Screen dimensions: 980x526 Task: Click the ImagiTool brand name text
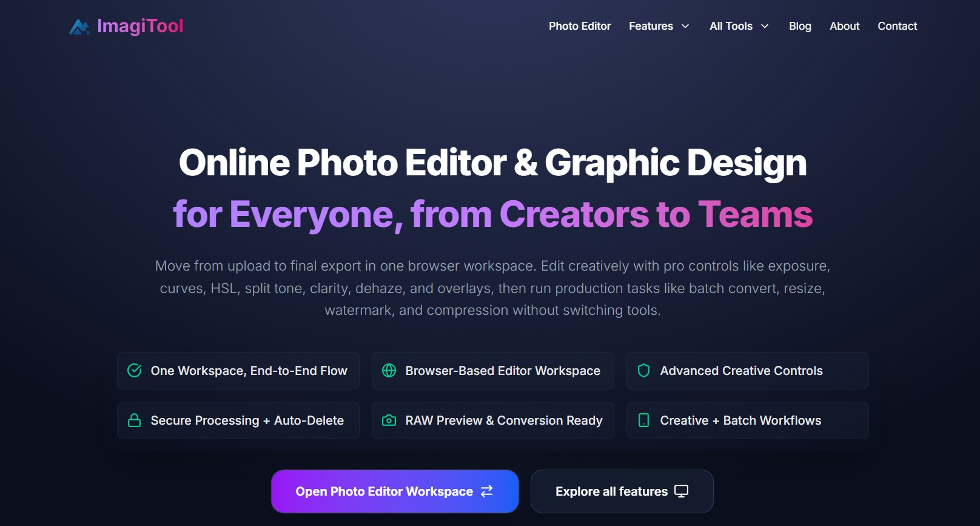[140, 26]
